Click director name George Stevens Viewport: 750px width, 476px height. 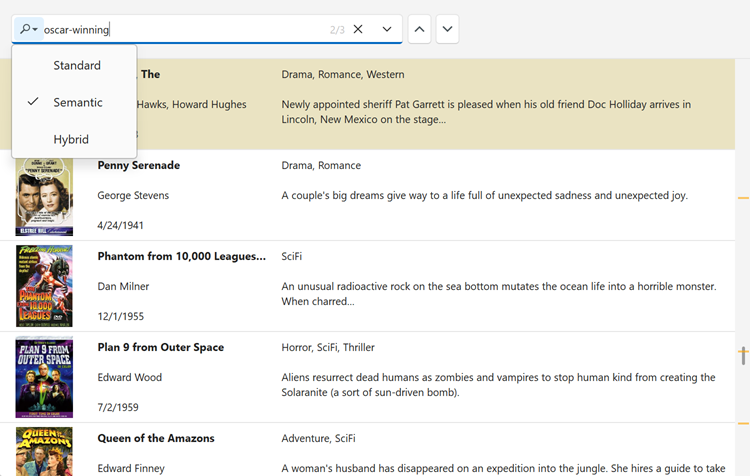pos(133,196)
